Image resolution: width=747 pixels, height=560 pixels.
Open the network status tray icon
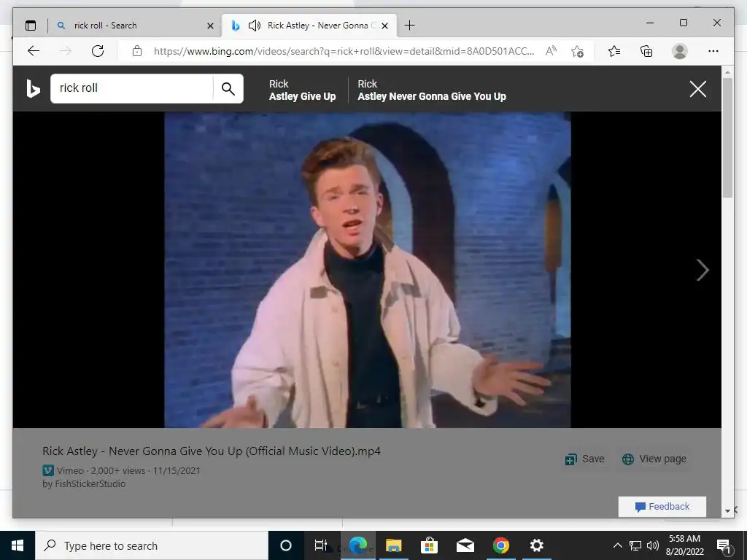635,545
